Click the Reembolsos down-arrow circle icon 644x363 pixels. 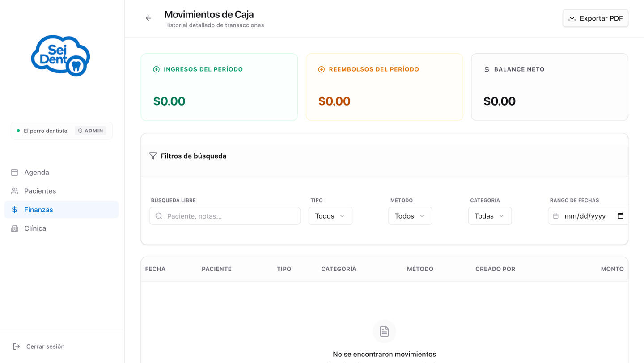[321, 69]
